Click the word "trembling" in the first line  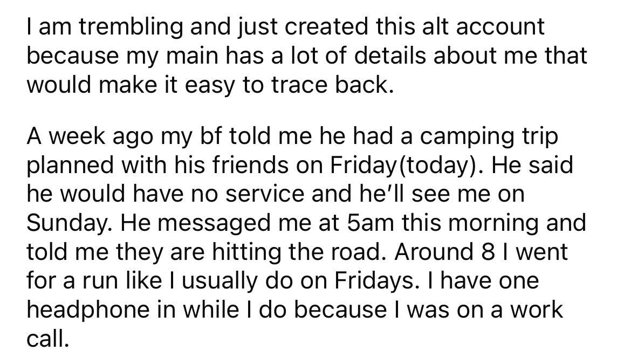tap(130, 27)
